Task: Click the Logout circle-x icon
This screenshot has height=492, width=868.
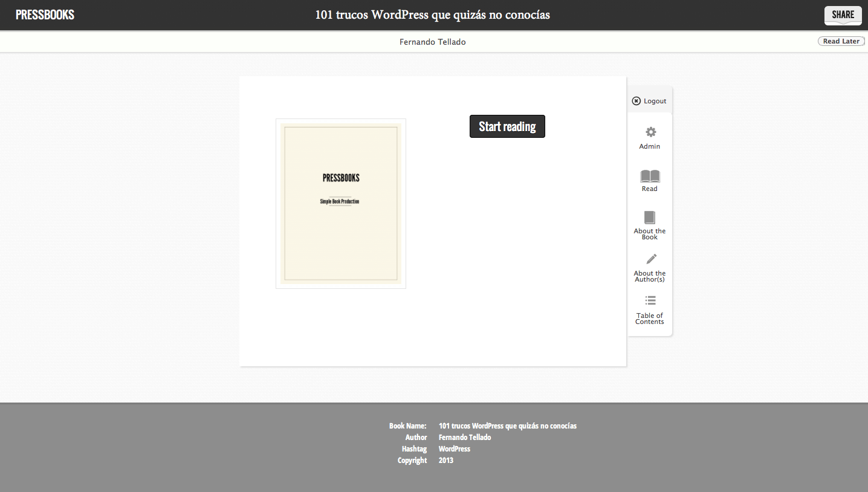Action: 636,101
